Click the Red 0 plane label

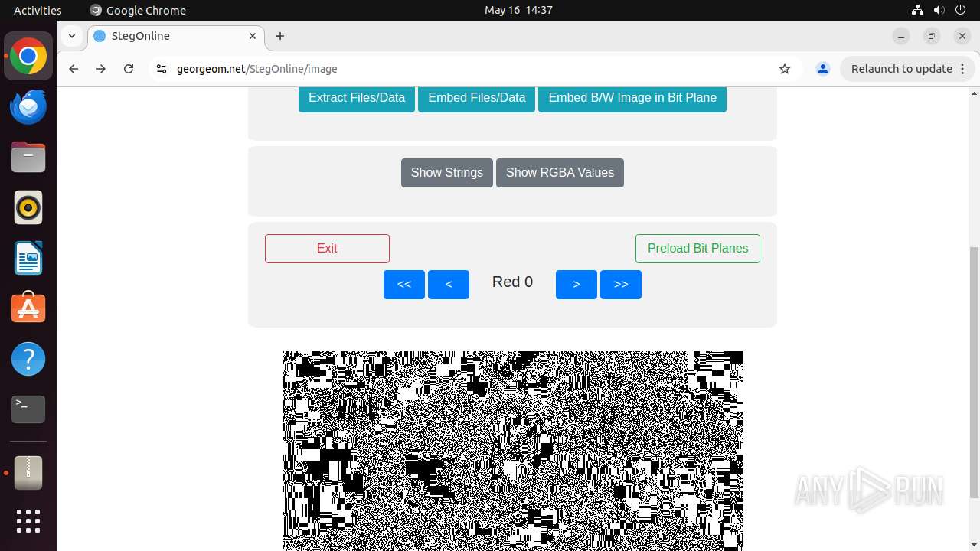(x=512, y=282)
